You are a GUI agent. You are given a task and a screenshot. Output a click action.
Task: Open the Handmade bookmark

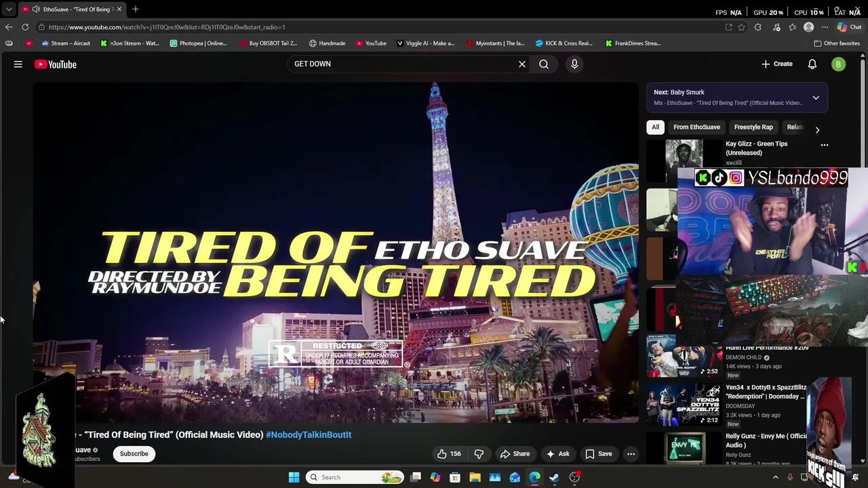[x=327, y=43]
